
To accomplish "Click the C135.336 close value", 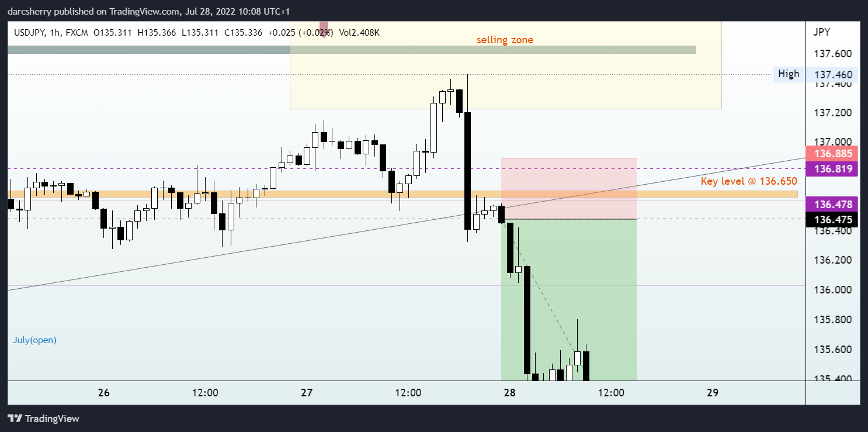I will 243,33.
